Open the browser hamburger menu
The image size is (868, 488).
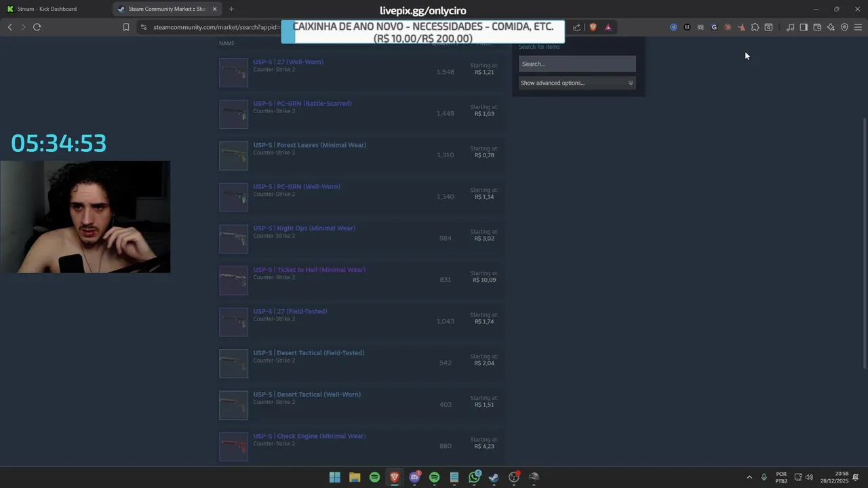pyautogui.click(x=858, y=27)
